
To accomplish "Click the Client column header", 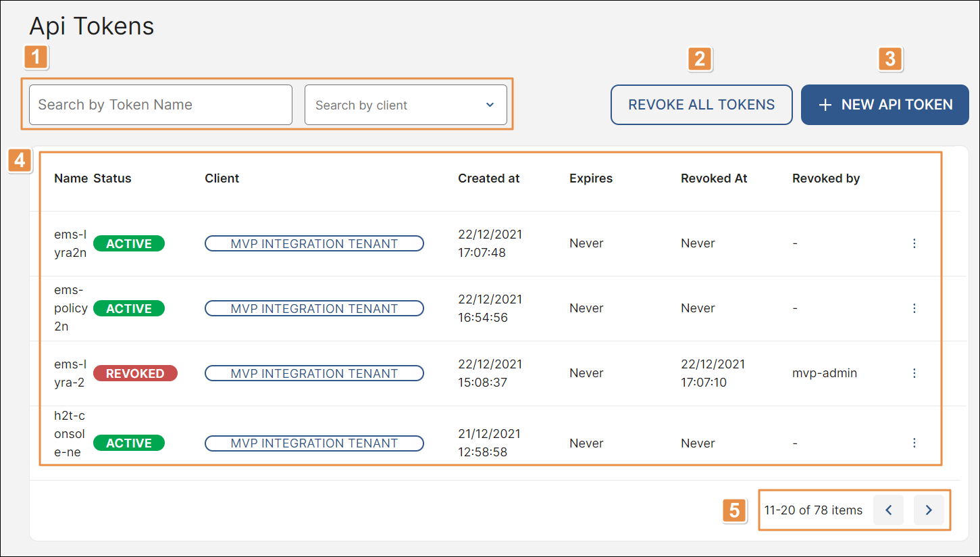I will click(222, 178).
